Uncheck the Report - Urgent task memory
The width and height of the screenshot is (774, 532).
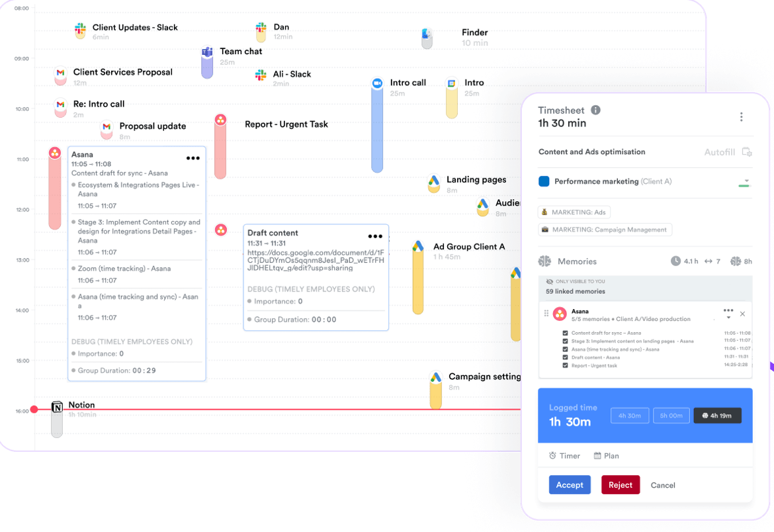click(x=565, y=365)
